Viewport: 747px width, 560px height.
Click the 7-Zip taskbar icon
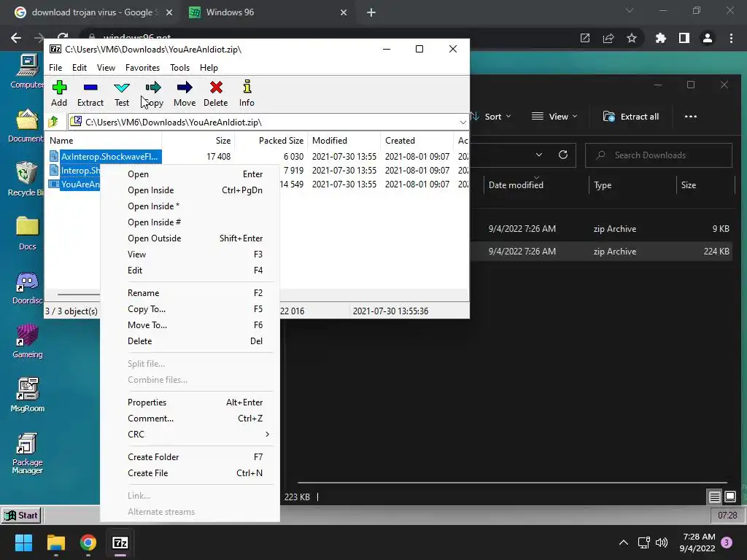(120, 542)
